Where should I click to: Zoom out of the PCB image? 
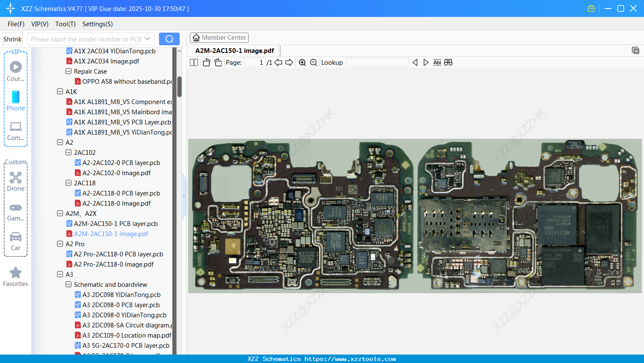313,62
